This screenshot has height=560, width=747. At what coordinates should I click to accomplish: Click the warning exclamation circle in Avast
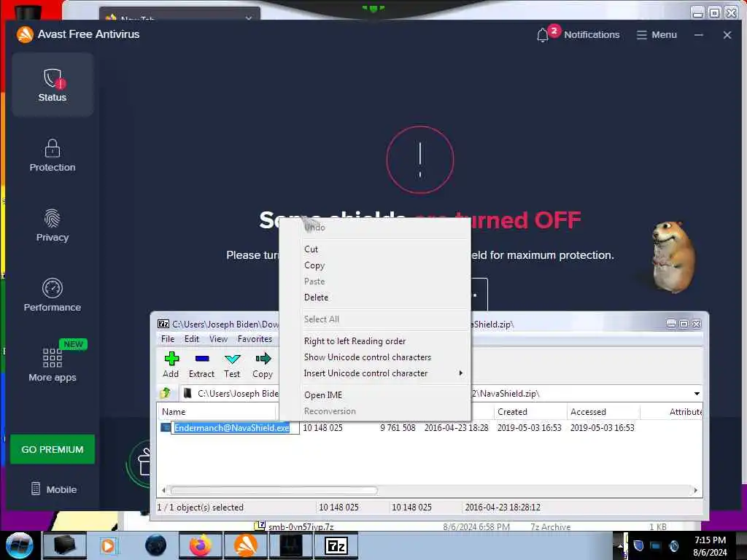(419, 160)
